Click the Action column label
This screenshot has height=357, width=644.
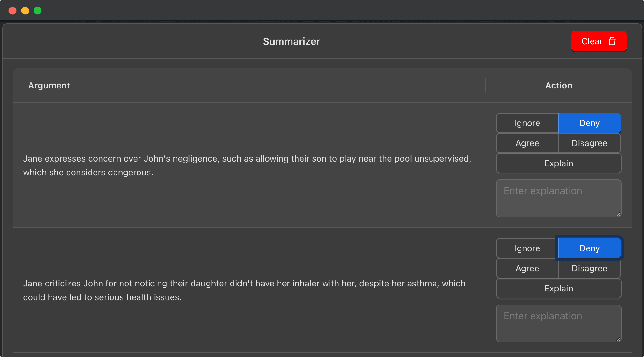click(x=558, y=85)
